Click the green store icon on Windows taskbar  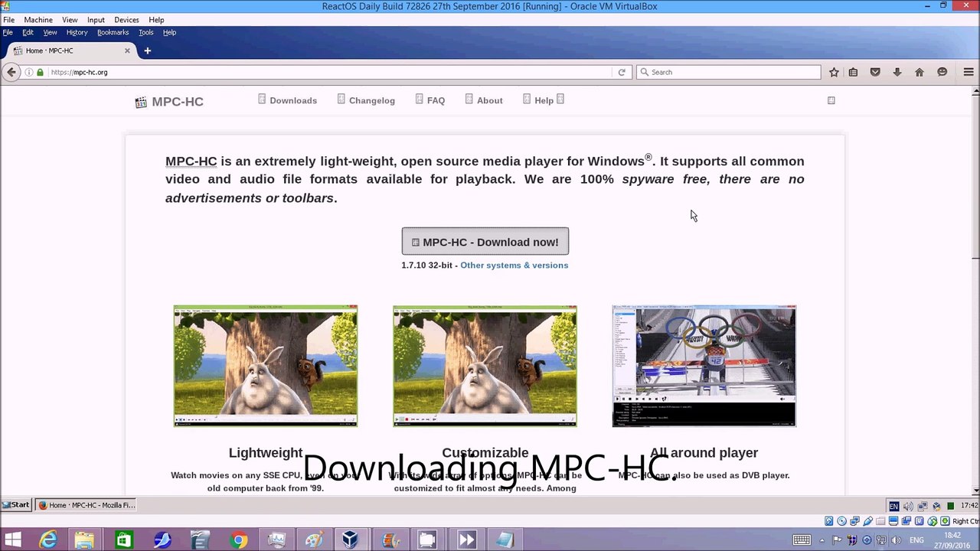122,540
